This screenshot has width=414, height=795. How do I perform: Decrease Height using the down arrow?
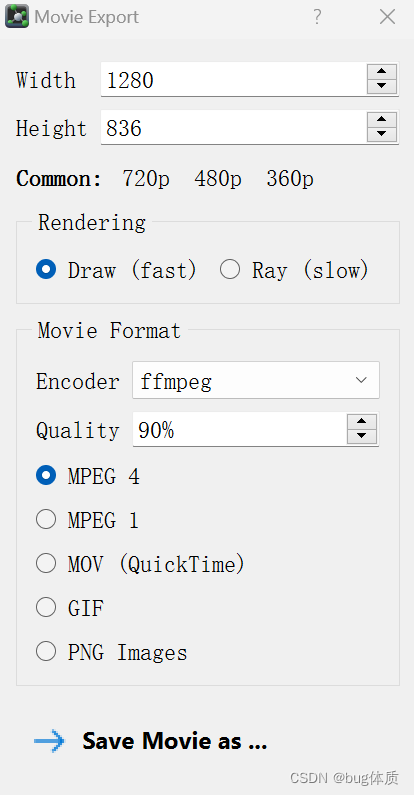(382, 134)
